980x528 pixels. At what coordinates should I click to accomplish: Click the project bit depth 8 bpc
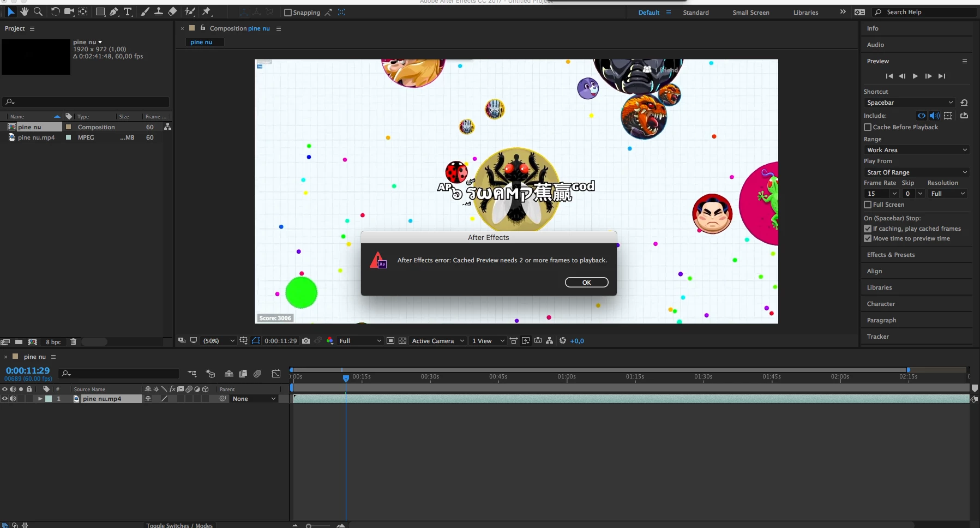(x=53, y=342)
